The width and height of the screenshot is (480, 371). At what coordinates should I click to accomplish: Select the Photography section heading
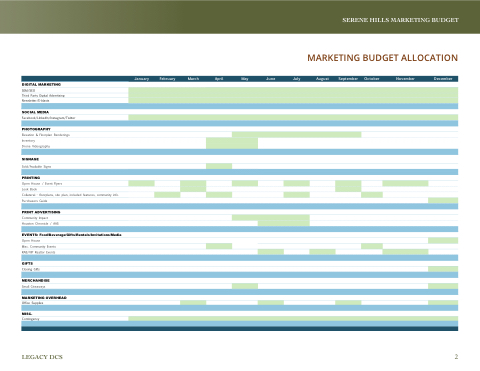click(36, 129)
